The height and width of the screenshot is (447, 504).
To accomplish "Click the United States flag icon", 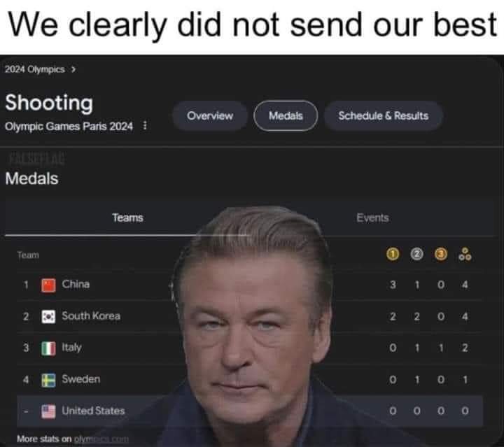I will coord(48,411).
